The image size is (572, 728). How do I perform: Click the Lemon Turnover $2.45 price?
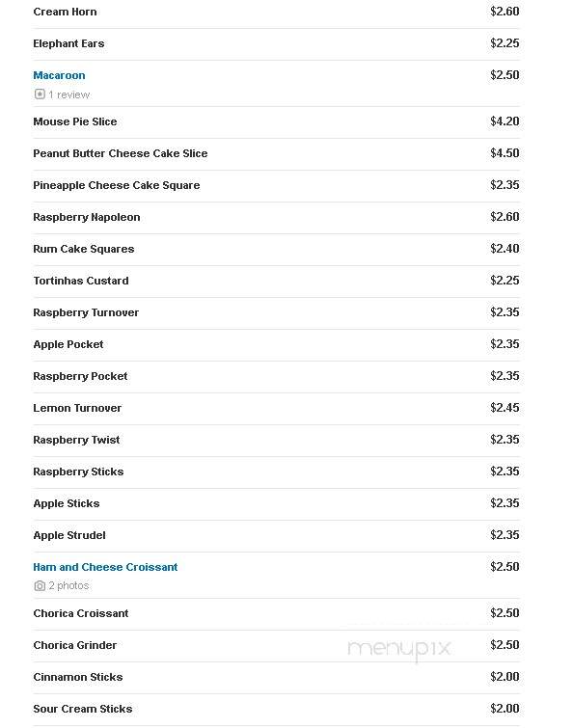pos(504,408)
